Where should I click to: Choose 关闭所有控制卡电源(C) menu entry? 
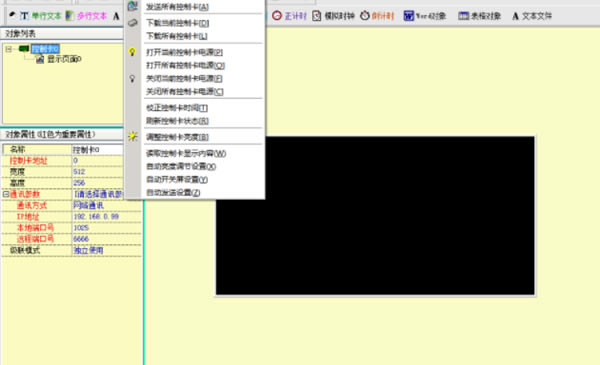pos(185,91)
